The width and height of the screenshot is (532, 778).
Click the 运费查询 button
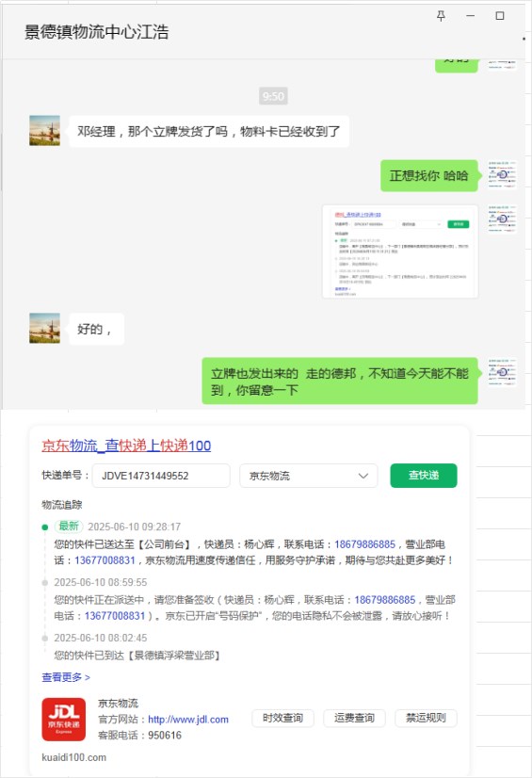click(x=354, y=718)
